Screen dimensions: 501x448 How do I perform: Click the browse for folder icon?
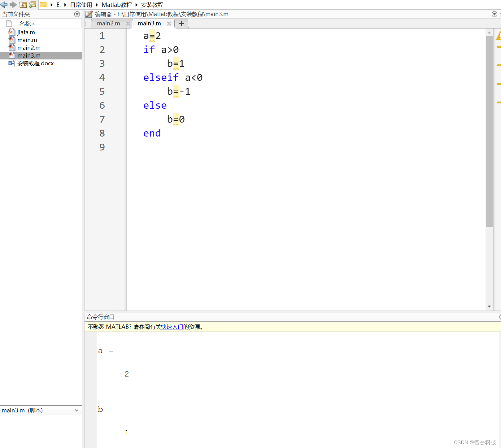[x=32, y=5]
